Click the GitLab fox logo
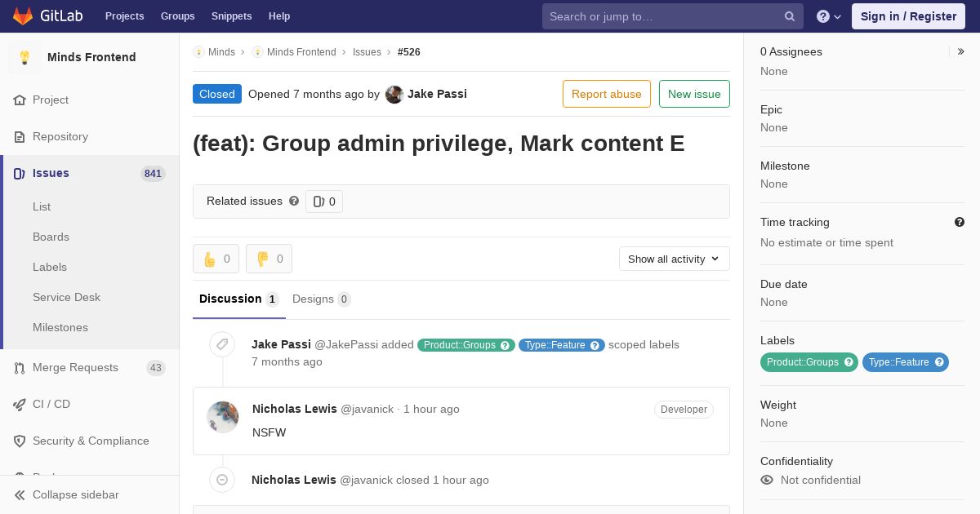 (23, 16)
